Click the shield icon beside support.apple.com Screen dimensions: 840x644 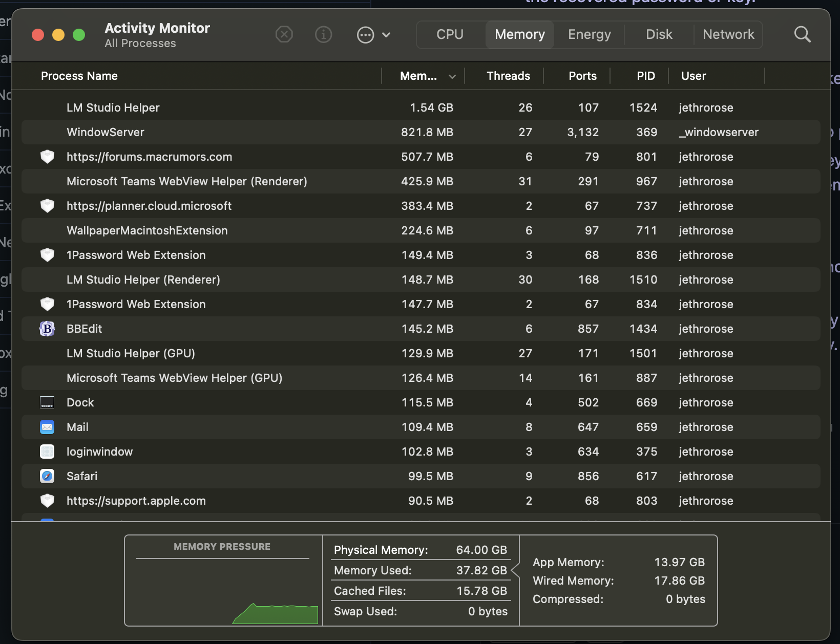point(47,501)
